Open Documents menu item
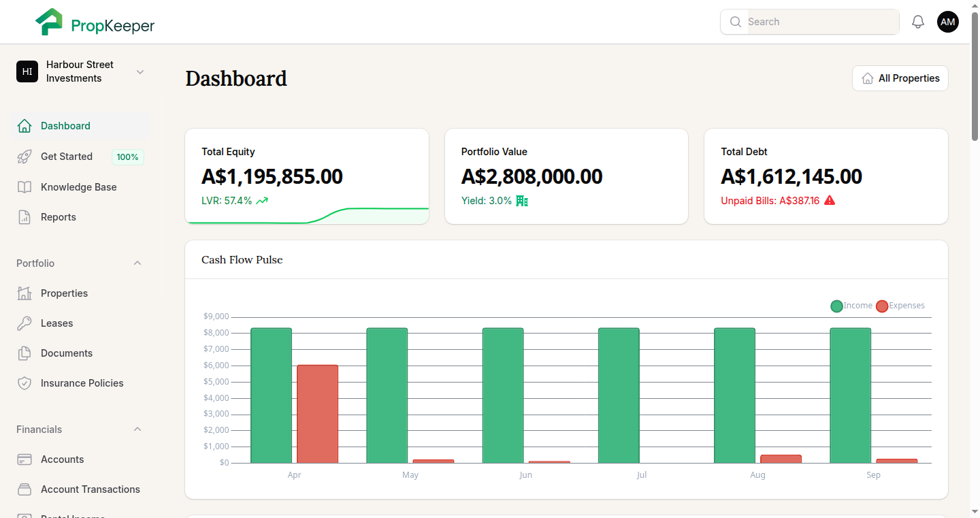This screenshot has width=980, height=518. pyautogui.click(x=82, y=353)
